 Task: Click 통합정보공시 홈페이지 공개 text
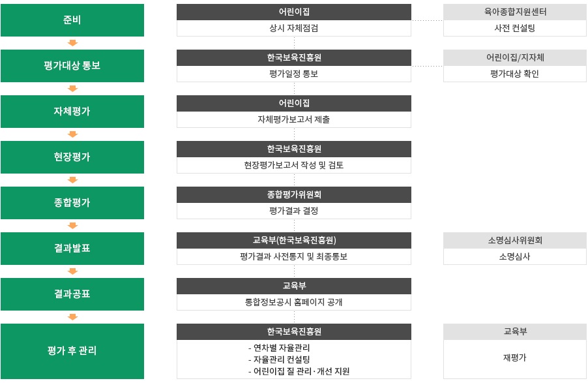pos(294,302)
